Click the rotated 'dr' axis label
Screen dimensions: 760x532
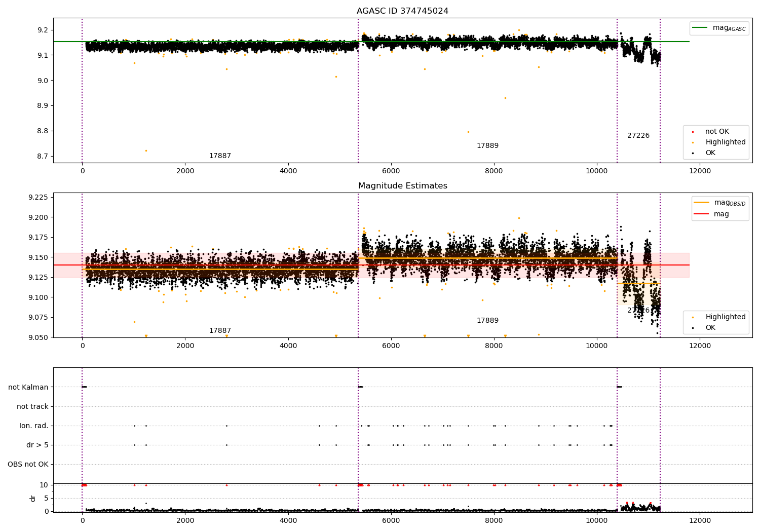(x=33, y=498)
